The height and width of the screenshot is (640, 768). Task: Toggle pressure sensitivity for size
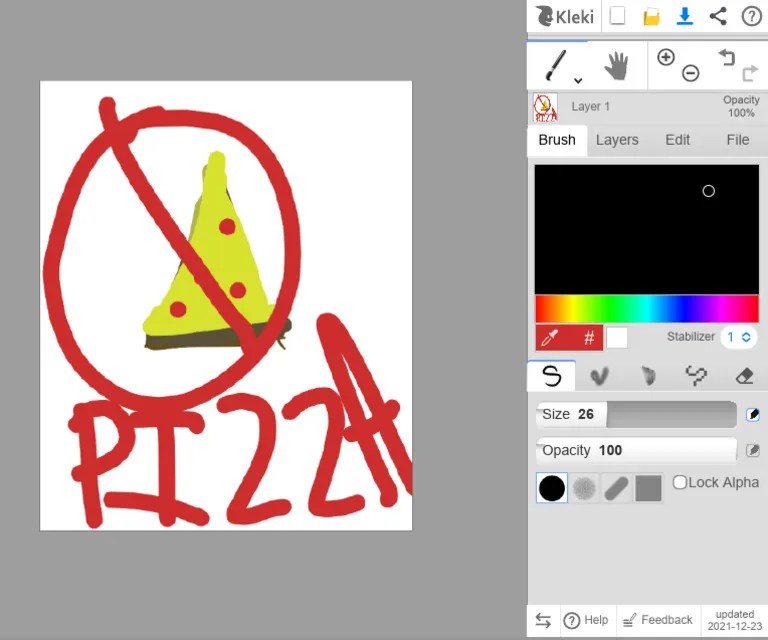click(753, 414)
